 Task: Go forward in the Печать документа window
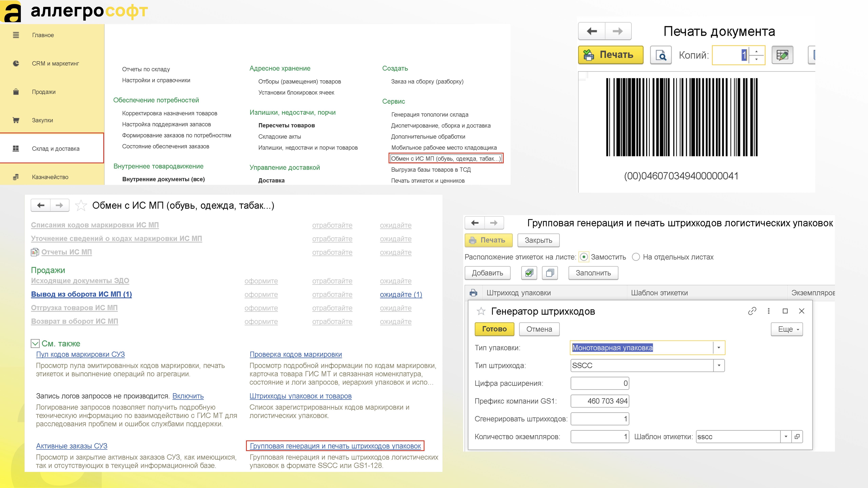coord(618,31)
